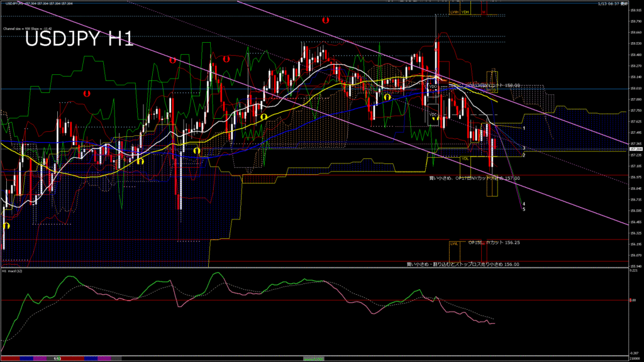
Task: Select the YDH level label box
Action: point(465,12)
